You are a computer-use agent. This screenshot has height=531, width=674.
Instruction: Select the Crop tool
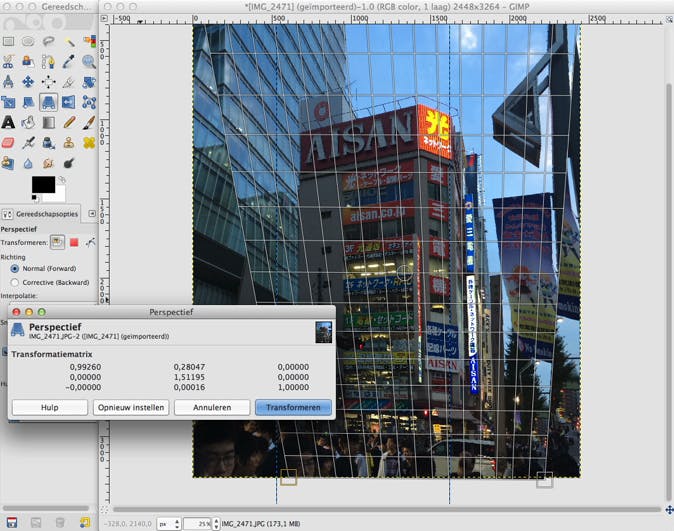[x=69, y=82]
